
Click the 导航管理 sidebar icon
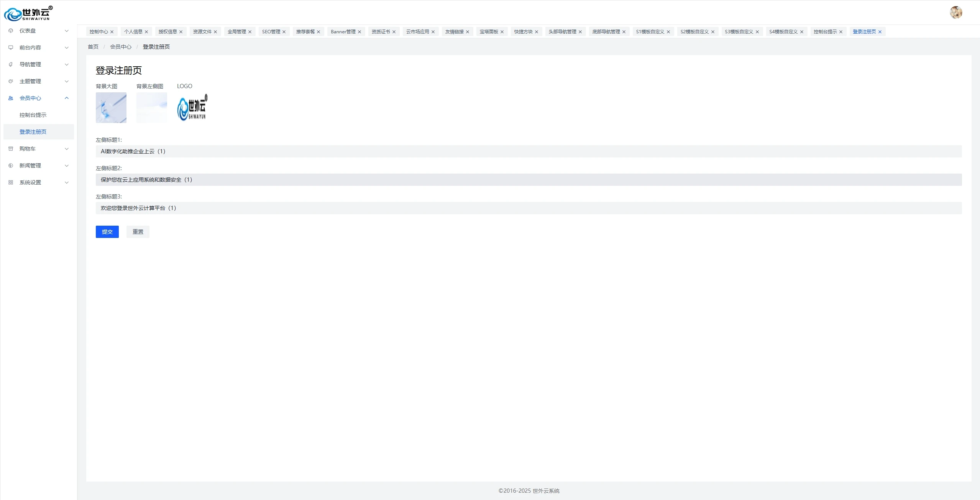click(x=11, y=64)
